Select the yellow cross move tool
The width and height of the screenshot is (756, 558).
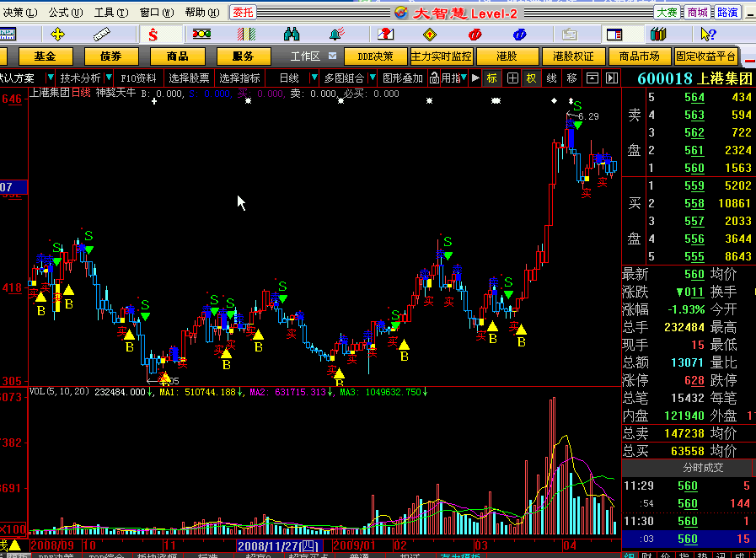coord(57,35)
